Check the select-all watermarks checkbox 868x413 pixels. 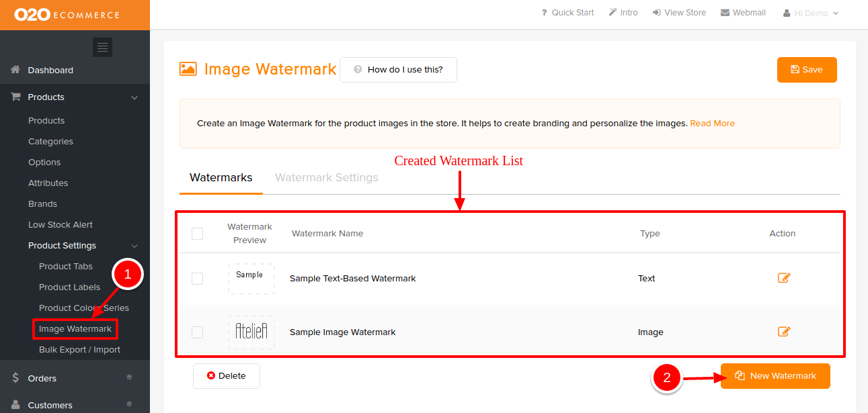click(x=197, y=233)
